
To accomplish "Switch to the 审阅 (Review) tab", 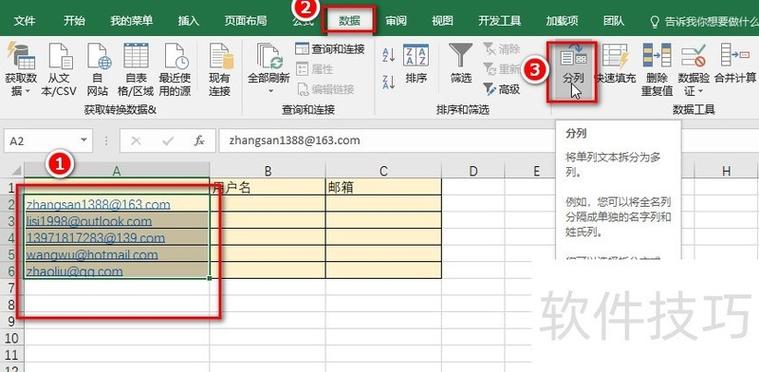I will (396, 21).
